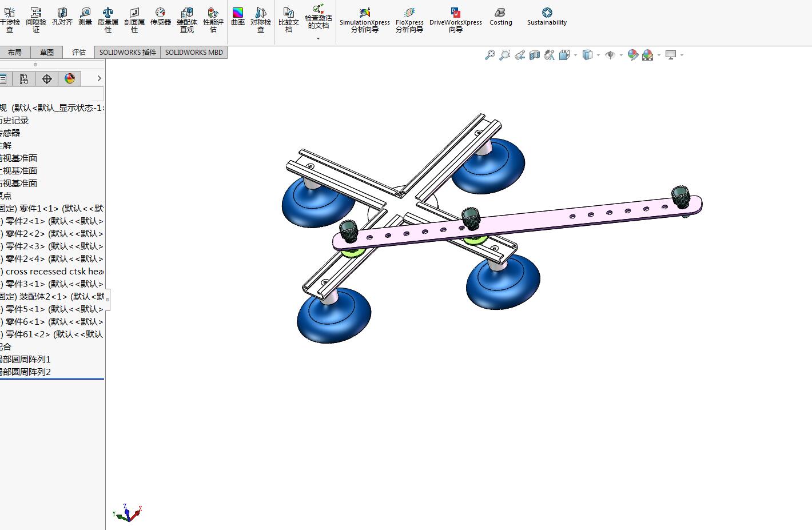Click 检查激活的文档 check active document
Viewport: 812px width, 530px height.
(x=319, y=16)
